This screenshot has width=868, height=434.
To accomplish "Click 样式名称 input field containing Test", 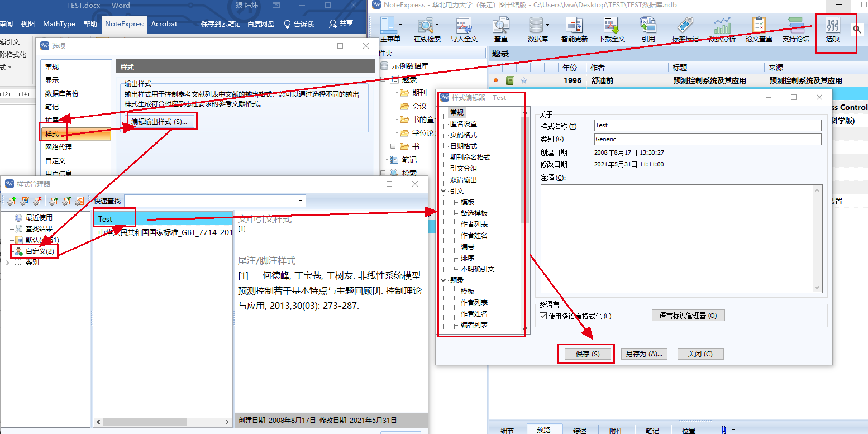I will pyautogui.click(x=708, y=125).
